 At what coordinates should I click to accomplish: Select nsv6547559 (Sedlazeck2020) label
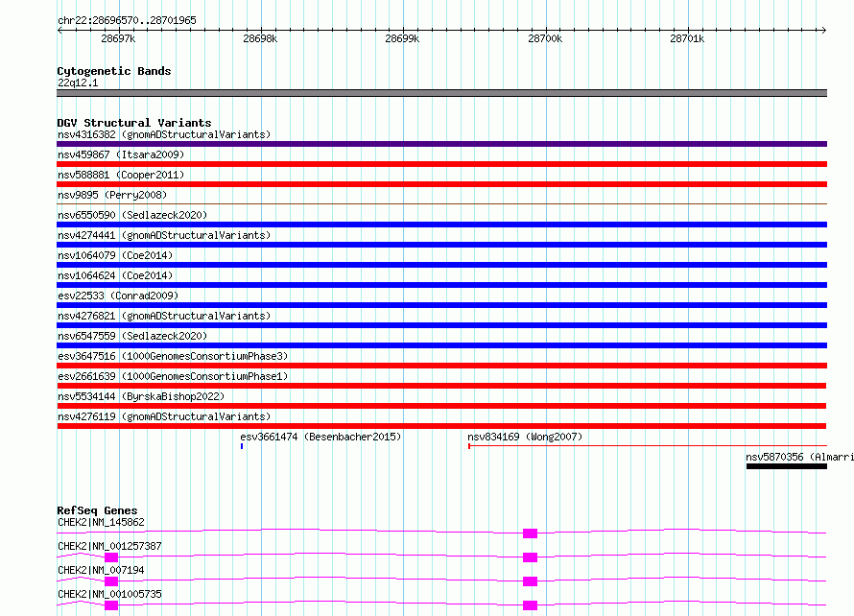pos(132,336)
